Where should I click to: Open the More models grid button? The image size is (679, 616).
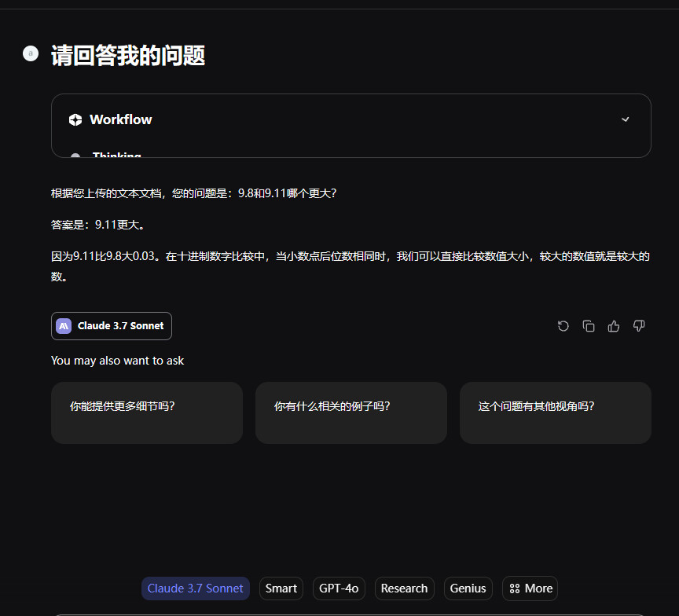530,588
